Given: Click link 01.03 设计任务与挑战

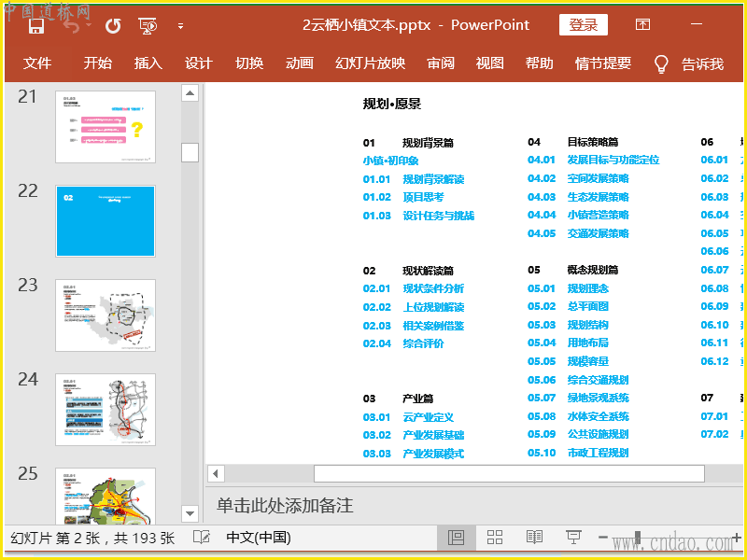Looking at the screenshot, I should [x=418, y=216].
